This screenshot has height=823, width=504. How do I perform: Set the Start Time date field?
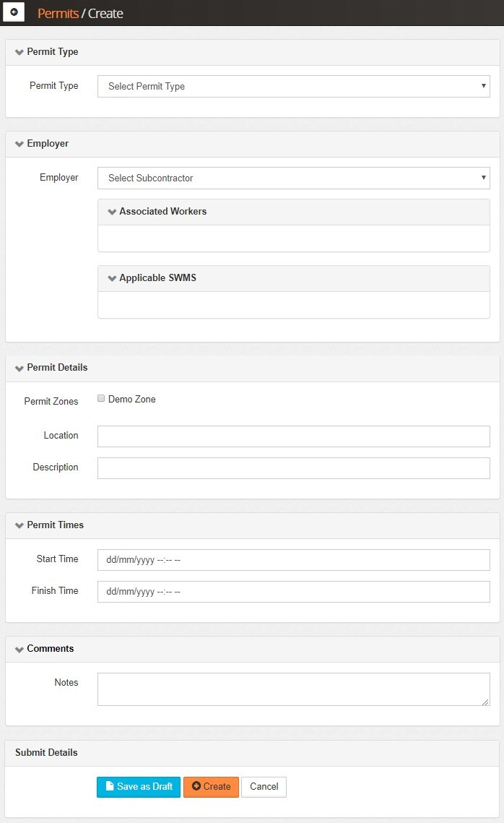pos(293,560)
